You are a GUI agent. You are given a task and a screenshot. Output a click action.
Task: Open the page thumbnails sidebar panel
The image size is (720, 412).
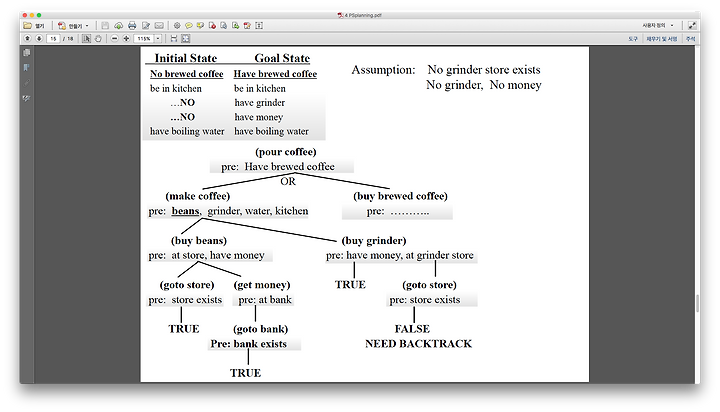(27, 52)
